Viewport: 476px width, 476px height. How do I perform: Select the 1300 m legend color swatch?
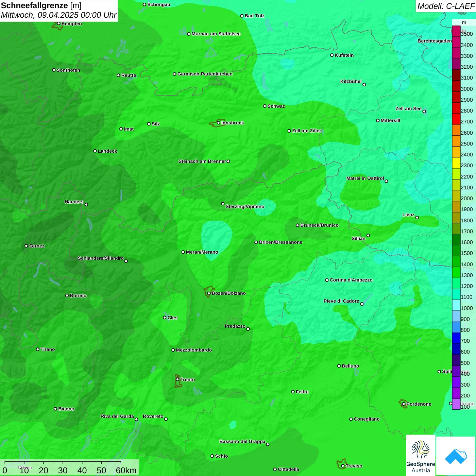[456, 272]
